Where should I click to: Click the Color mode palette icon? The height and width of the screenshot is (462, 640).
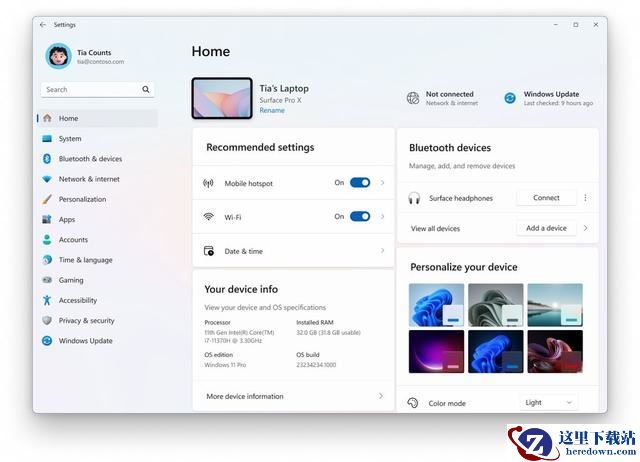click(x=413, y=403)
